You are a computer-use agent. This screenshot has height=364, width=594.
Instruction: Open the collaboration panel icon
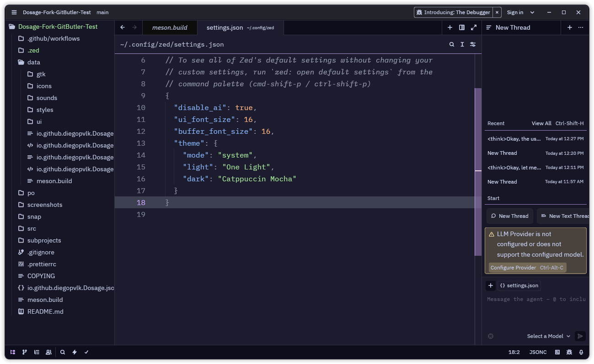pos(48,352)
